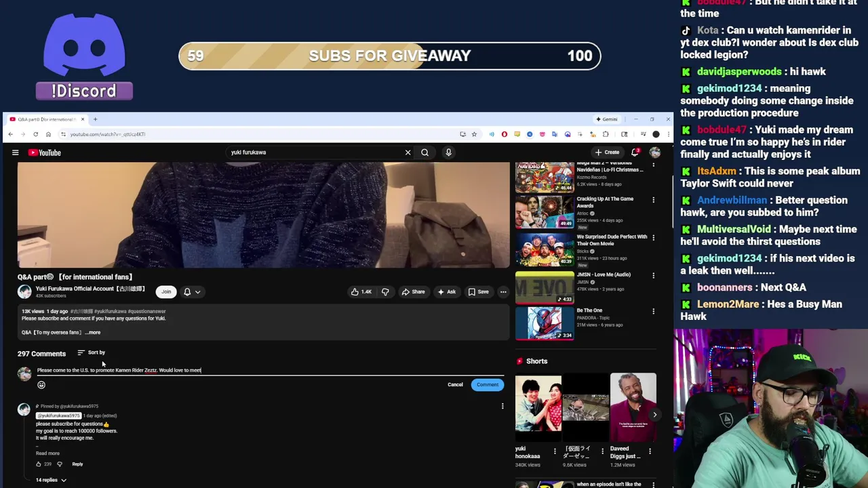868x488 pixels.
Task: Open 'Cracking Up At The Game Awards' thumbnail
Action: (545, 213)
